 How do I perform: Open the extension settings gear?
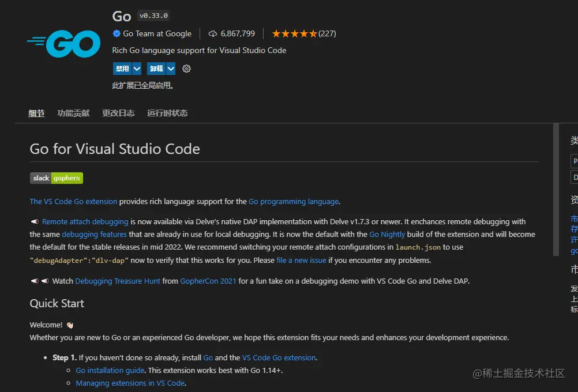(186, 69)
